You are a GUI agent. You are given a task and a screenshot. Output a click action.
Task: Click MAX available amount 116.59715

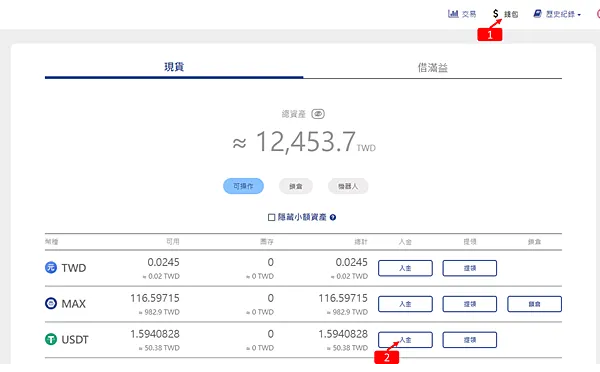point(155,298)
